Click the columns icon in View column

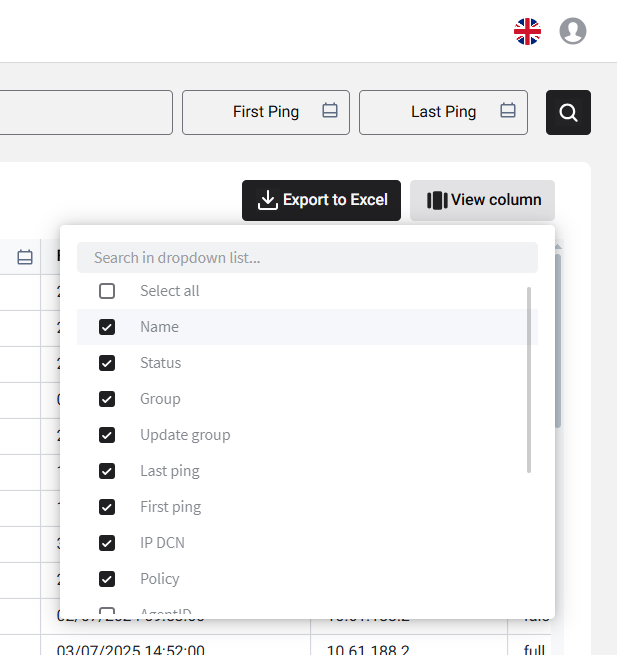pyautogui.click(x=436, y=200)
